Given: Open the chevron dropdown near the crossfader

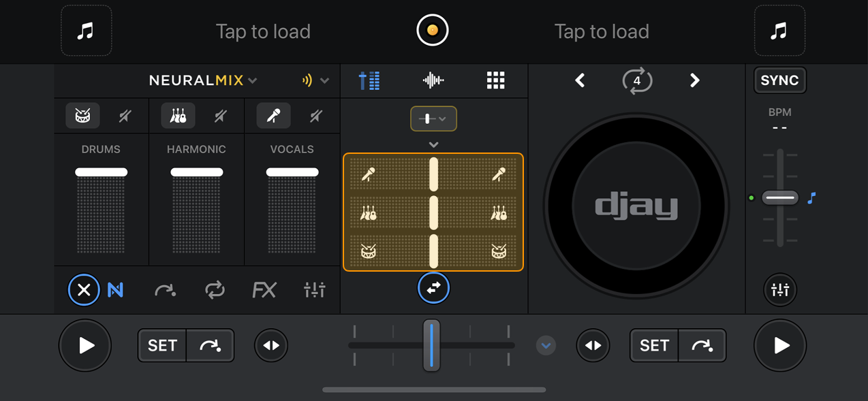Looking at the screenshot, I should (x=545, y=345).
